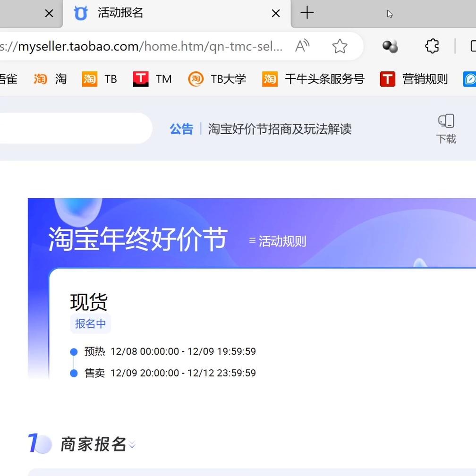
Task: Click the 淘宝年终好价节 title
Action: (x=138, y=239)
